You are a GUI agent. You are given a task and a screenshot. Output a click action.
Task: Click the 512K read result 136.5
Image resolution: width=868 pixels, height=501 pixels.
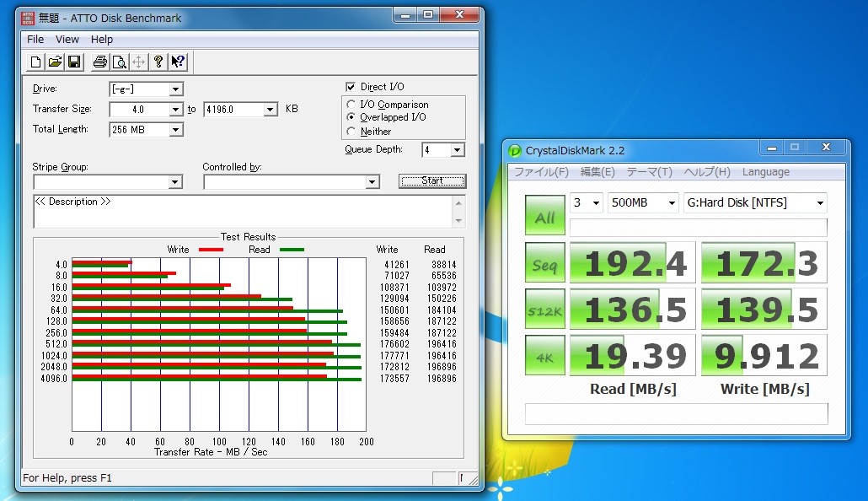pos(632,310)
